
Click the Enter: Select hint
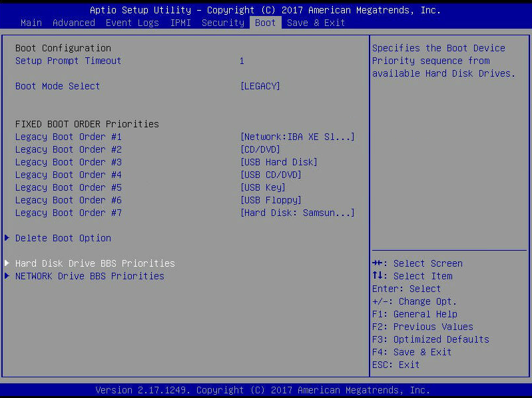[406, 289]
